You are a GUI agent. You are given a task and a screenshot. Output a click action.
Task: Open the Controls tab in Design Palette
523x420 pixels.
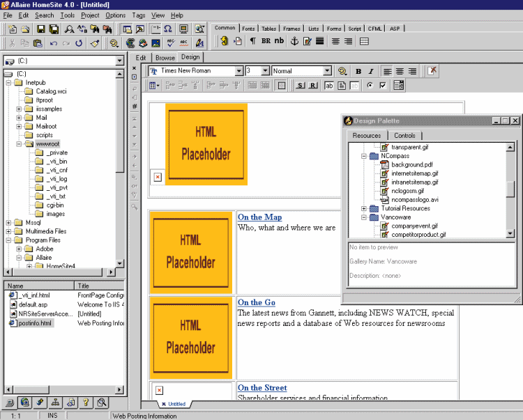pyautogui.click(x=404, y=136)
